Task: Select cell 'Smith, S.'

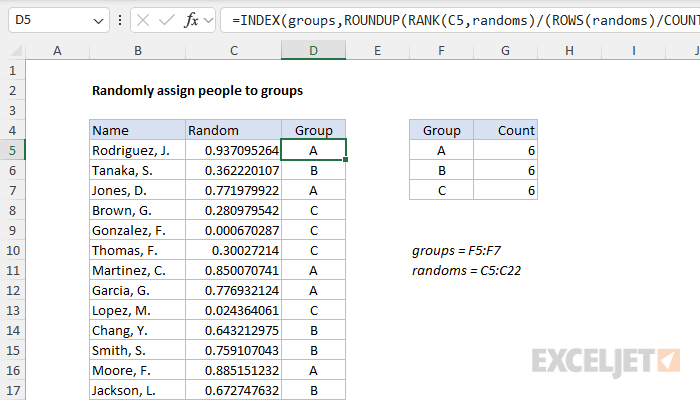Action: (138, 350)
